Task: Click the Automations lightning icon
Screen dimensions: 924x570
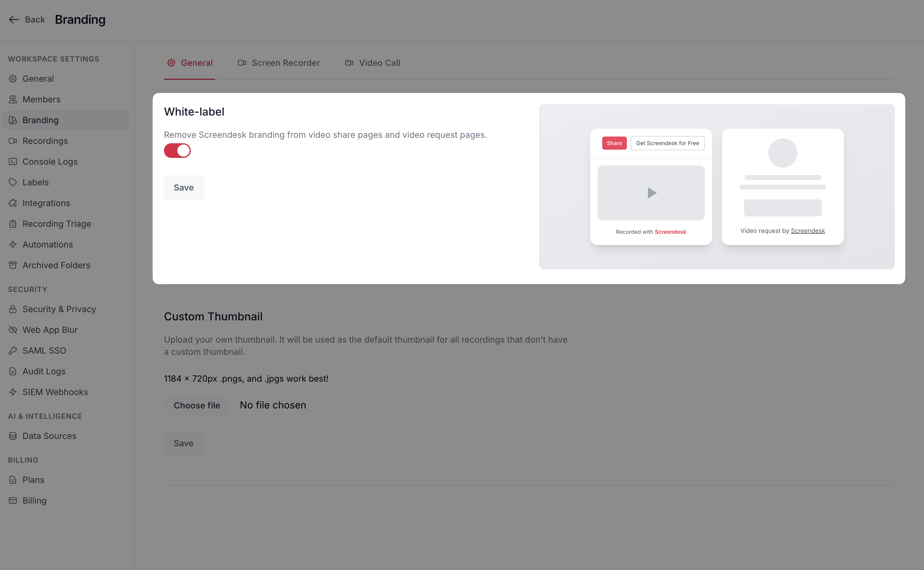Action: click(x=13, y=245)
